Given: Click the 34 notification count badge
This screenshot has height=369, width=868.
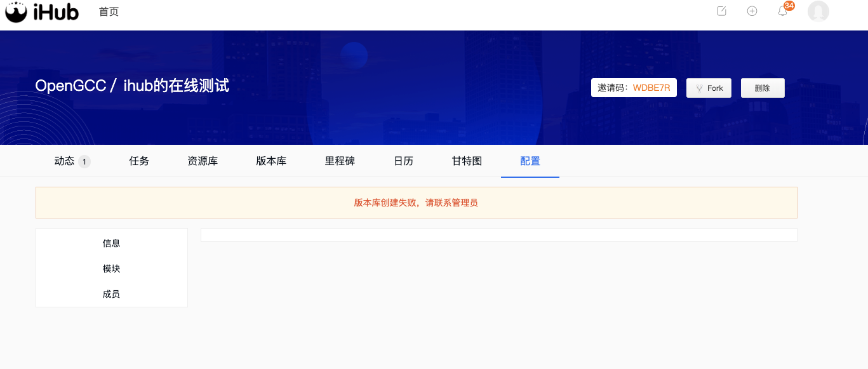Looking at the screenshot, I should click(789, 6).
